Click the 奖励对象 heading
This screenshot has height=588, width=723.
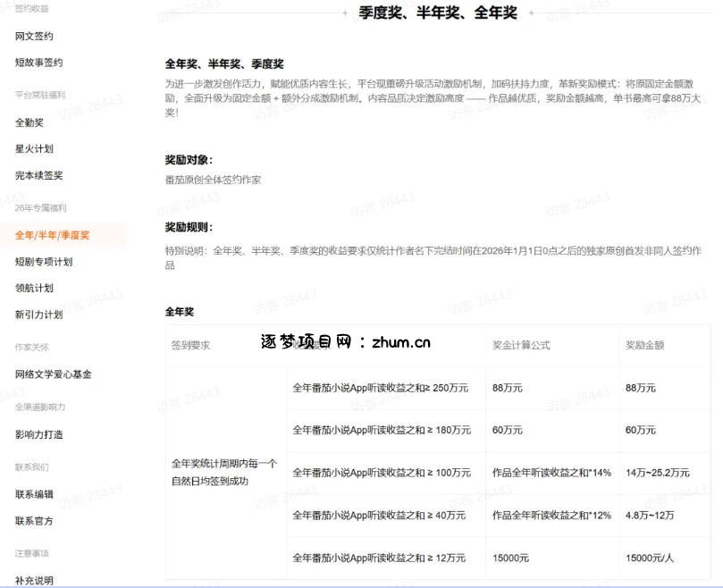click(x=189, y=160)
